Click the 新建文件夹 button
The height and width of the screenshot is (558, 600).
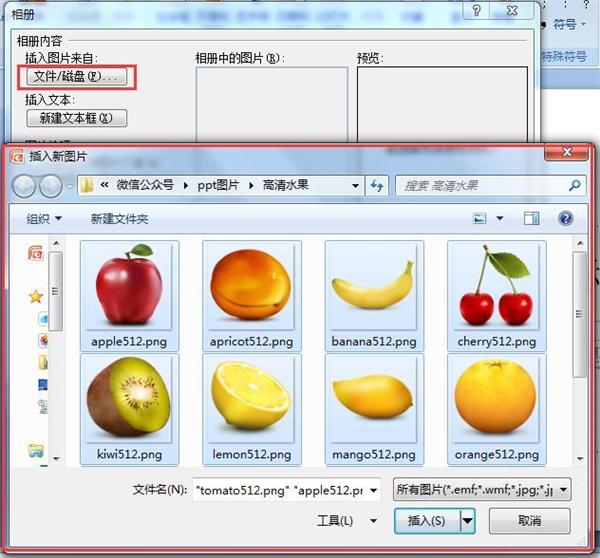pos(119,219)
